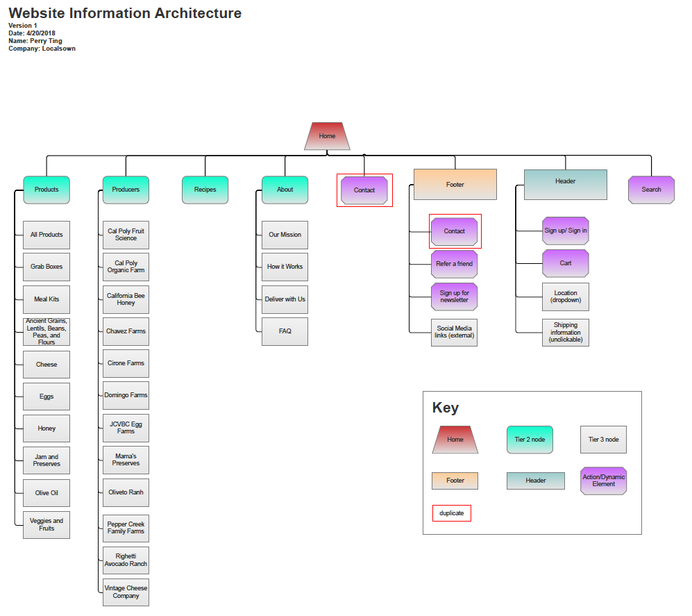
Task: Click the Sign up for newsletter node
Action: tap(455, 297)
